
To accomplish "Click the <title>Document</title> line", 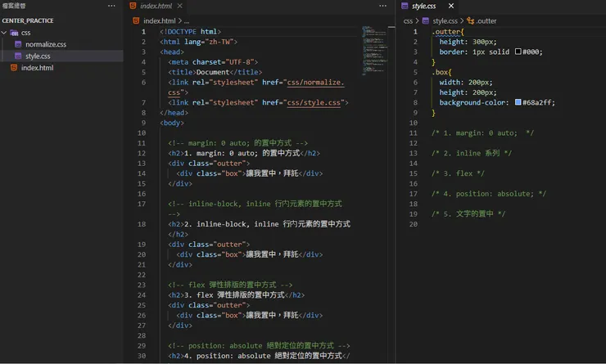I will click(x=215, y=72).
